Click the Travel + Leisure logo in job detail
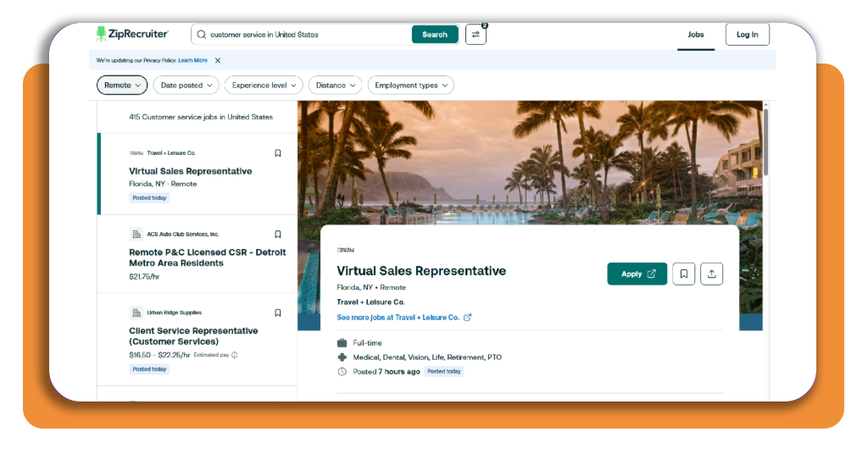 click(x=346, y=250)
